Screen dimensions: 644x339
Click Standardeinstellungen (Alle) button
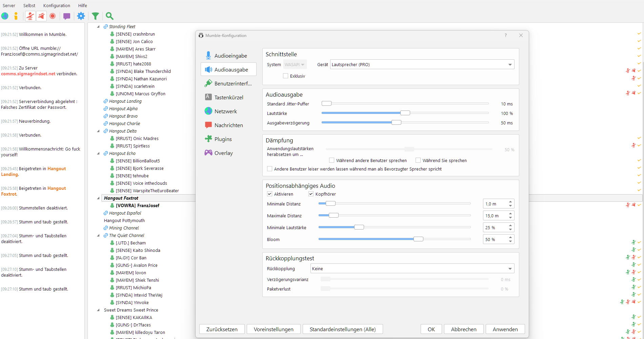click(343, 329)
